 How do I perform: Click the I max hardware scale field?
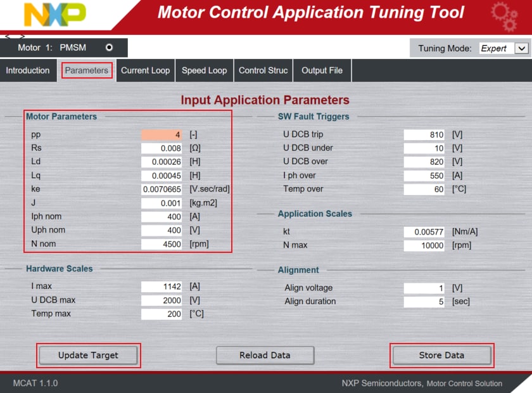point(163,287)
